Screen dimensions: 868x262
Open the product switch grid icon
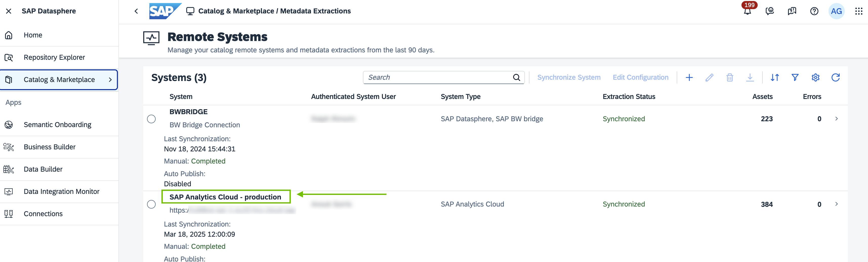pos(858,11)
